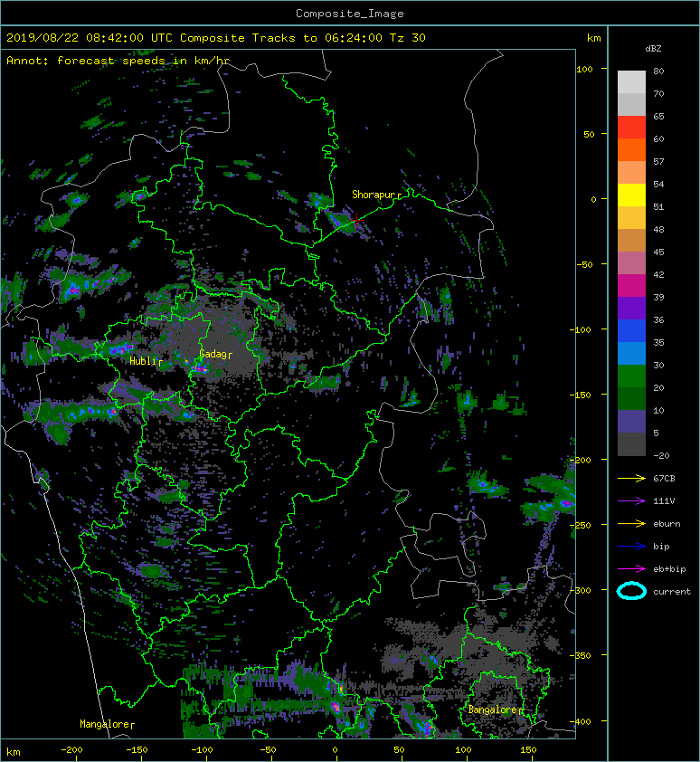Click the dBZ heading above the color scale
The height and width of the screenshot is (762, 700).
[653, 49]
